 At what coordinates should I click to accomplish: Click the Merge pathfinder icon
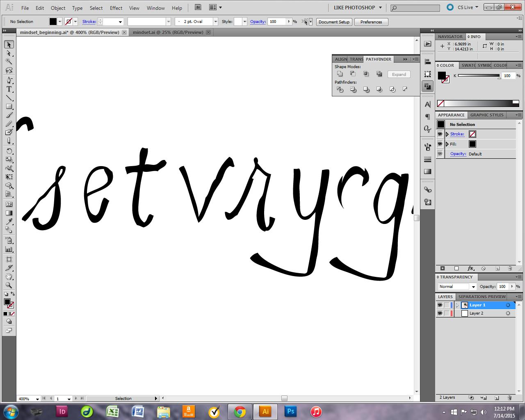pyautogui.click(x=366, y=89)
